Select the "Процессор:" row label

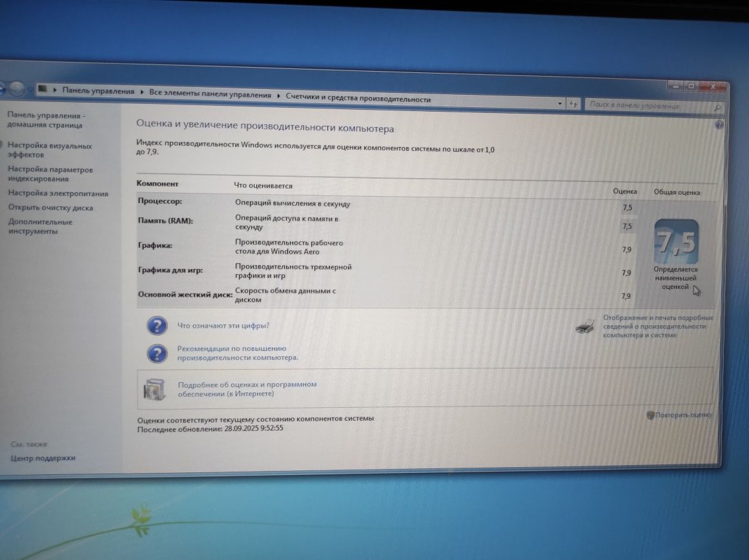pyautogui.click(x=160, y=201)
